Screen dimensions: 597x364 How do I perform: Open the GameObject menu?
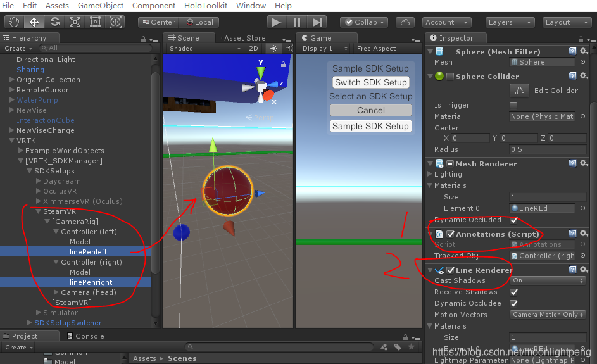click(x=101, y=6)
